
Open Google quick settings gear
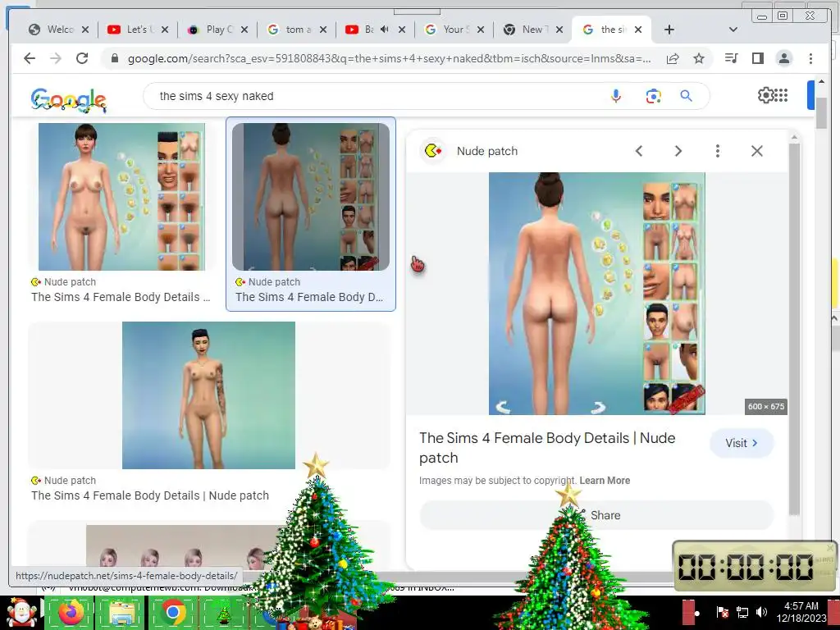(x=765, y=95)
